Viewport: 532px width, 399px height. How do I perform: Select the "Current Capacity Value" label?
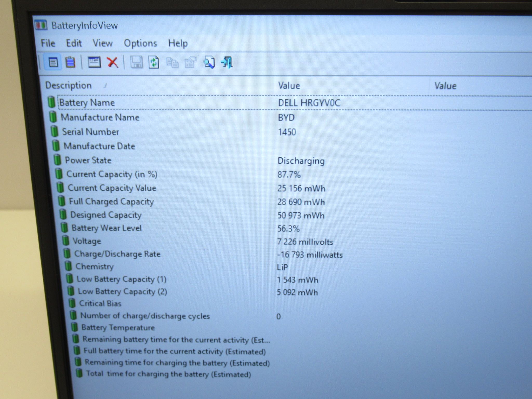(112, 188)
